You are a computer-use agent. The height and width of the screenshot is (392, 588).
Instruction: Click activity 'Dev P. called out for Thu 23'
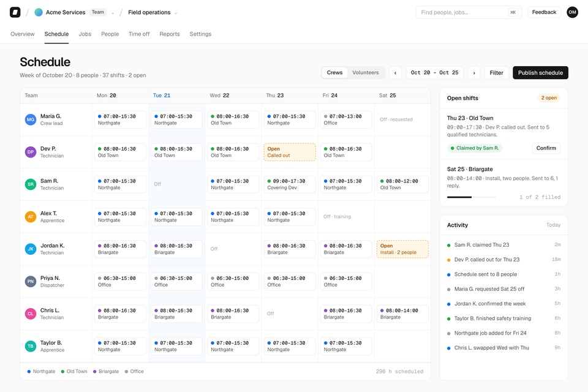[x=503, y=260]
